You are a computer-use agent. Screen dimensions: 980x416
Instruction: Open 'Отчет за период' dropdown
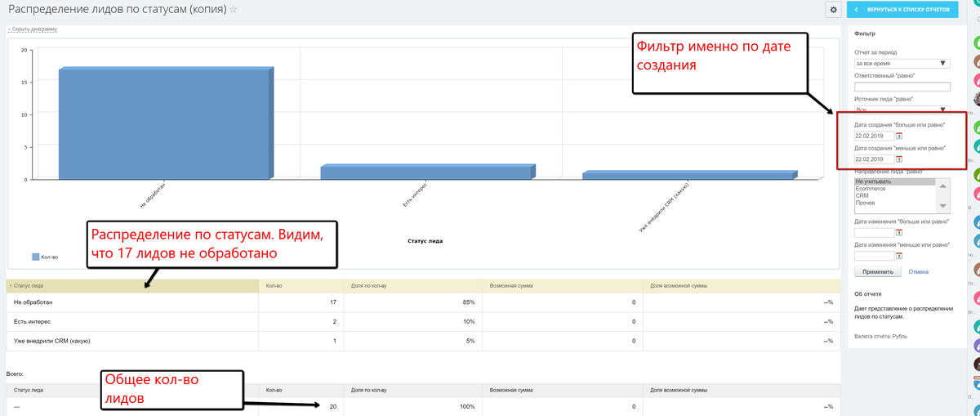(x=902, y=63)
